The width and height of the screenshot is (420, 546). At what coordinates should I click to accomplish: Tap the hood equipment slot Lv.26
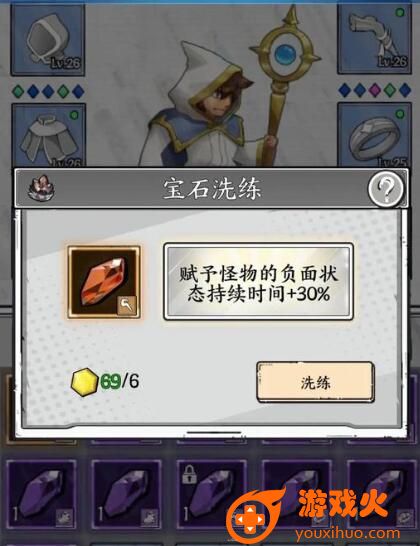point(48,40)
